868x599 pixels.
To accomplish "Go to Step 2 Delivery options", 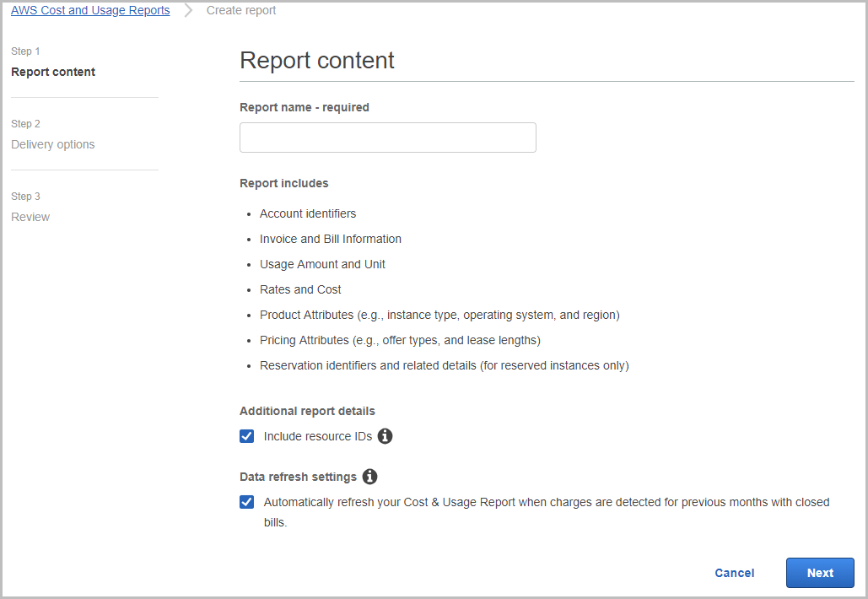I will pyautogui.click(x=53, y=144).
